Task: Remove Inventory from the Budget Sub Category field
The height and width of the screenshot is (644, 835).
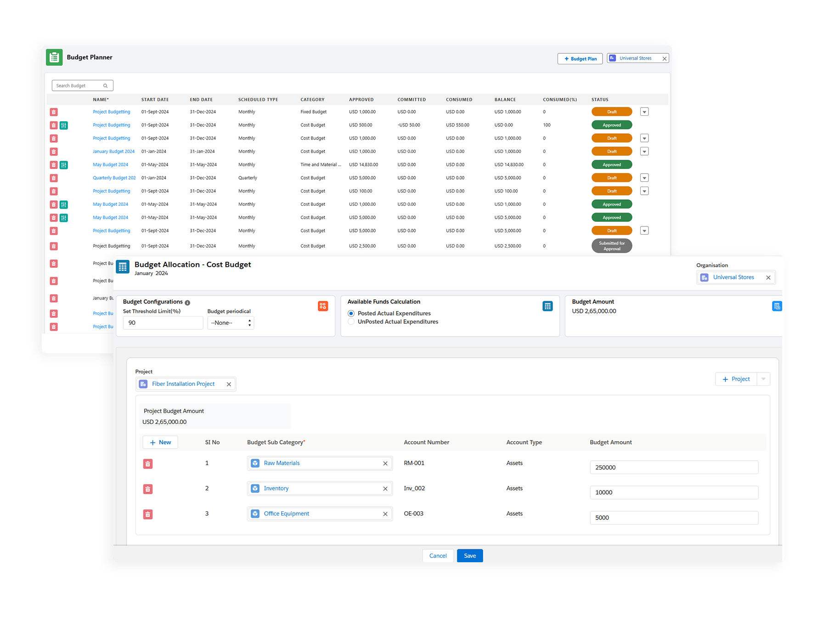Action: pyautogui.click(x=385, y=489)
